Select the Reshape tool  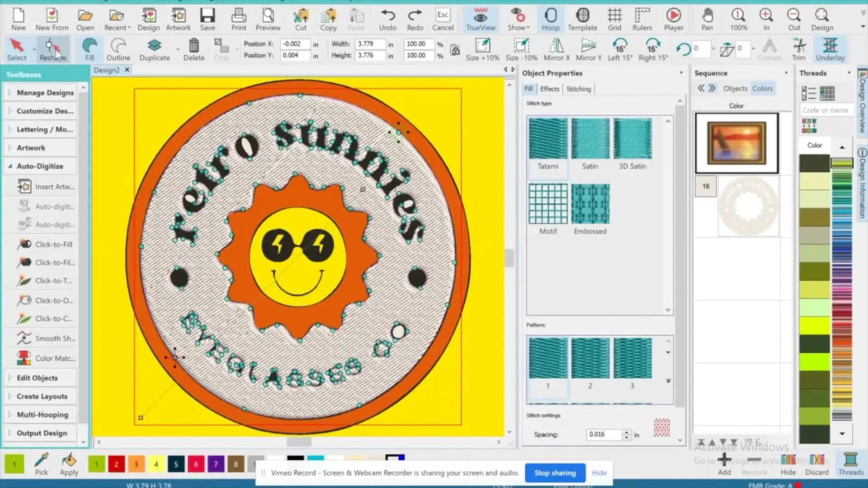[x=52, y=49]
